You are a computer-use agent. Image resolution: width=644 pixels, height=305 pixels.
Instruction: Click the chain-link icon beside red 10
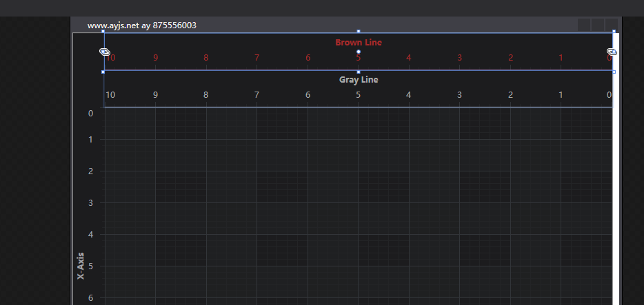[x=105, y=52]
